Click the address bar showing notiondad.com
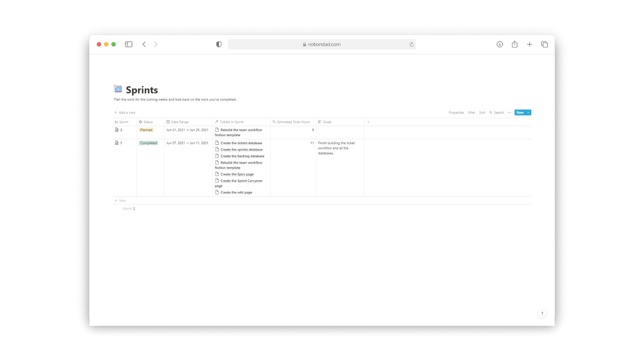Viewport: 644px width, 362px height. (x=322, y=44)
